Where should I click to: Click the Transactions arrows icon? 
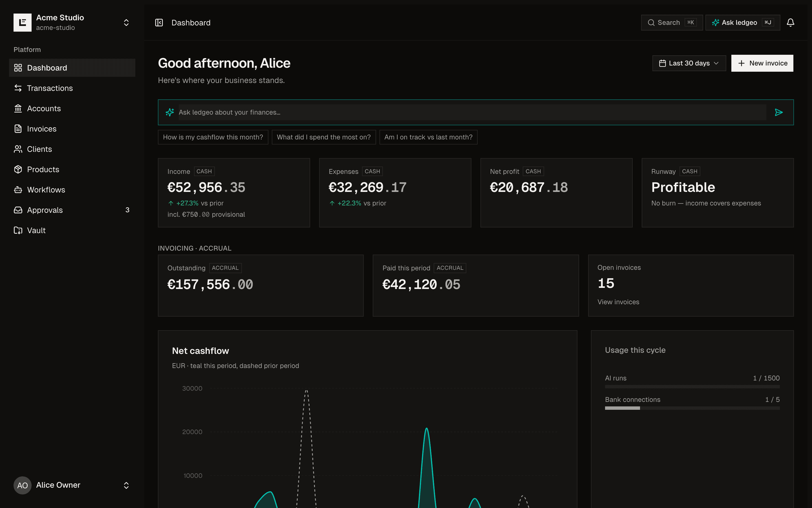click(18, 88)
